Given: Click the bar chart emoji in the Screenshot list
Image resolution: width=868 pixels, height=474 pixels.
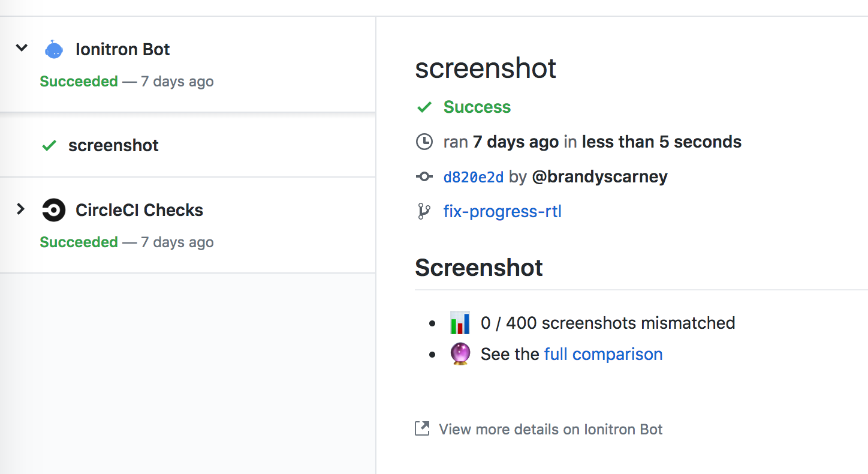Looking at the screenshot, I should click(x=460, y=322).
